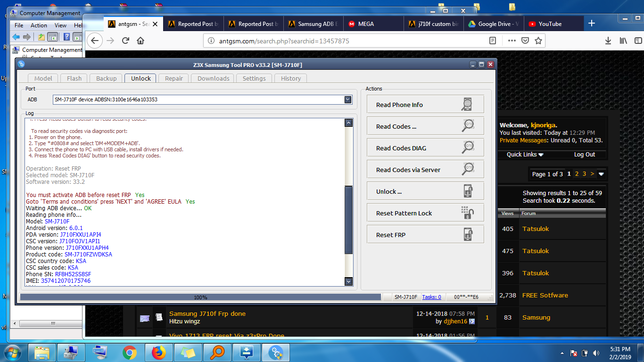Open the Settings tab in Z3X

tap(254, 78)
